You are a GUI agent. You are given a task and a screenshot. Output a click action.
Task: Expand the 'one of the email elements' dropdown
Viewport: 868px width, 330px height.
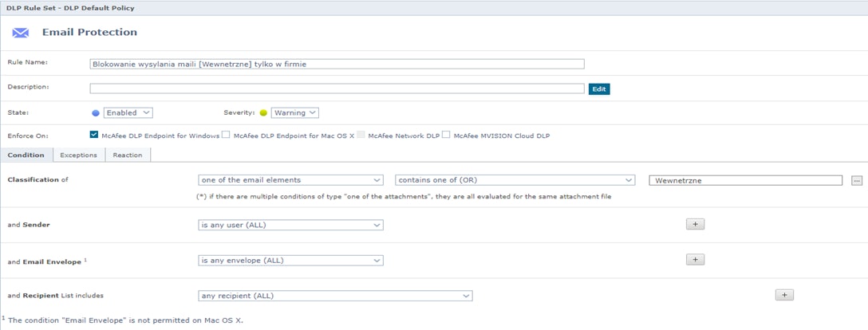pyautogui.click(x=290, y=180)
